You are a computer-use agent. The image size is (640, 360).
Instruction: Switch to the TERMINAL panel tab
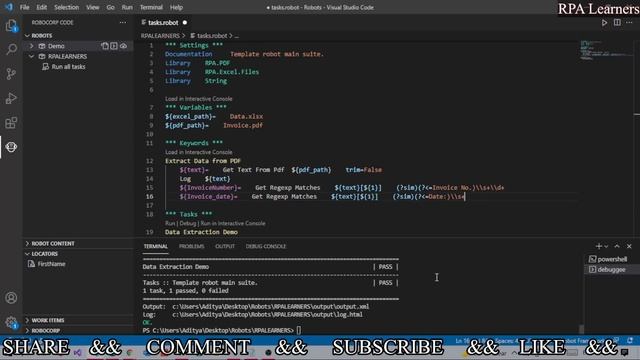156,247
